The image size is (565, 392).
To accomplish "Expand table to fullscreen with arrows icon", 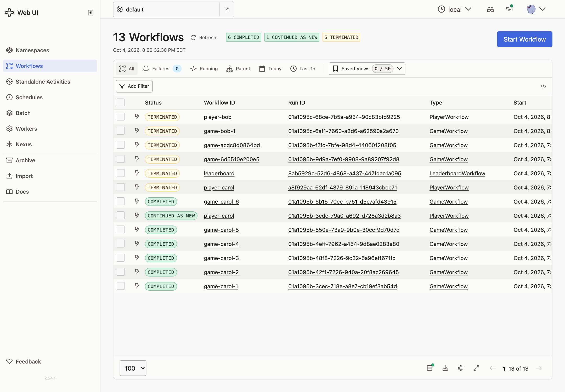I will 476,368.
